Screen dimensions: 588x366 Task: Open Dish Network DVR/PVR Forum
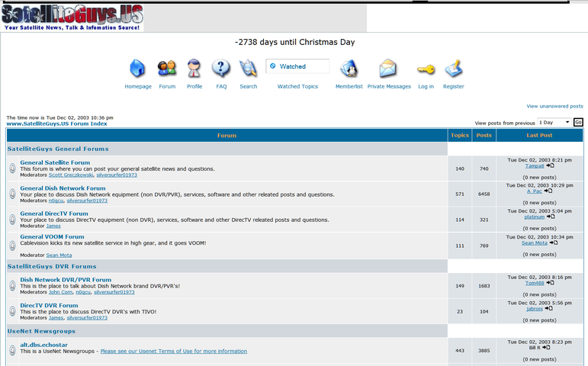[66, 280]
